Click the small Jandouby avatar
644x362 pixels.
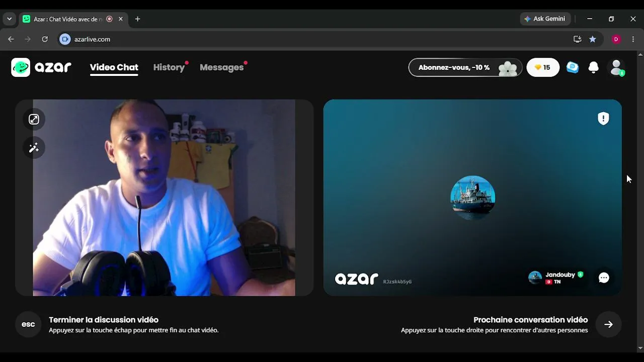pos(535,278)
